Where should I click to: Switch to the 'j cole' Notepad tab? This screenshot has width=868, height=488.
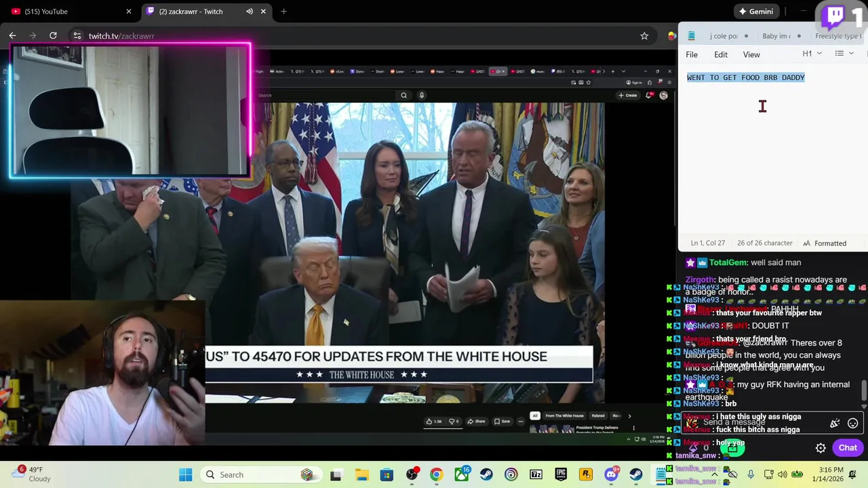coord(728,36)
